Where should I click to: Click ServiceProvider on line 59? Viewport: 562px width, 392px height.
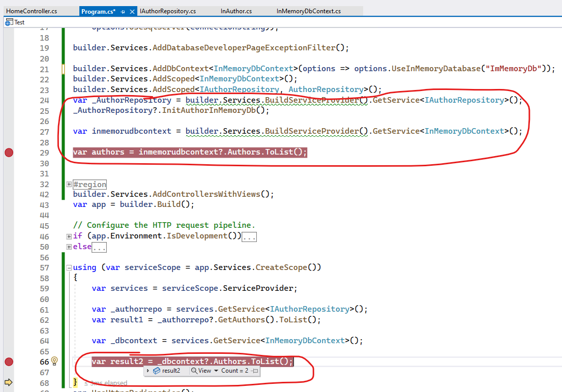pos(258,288)
